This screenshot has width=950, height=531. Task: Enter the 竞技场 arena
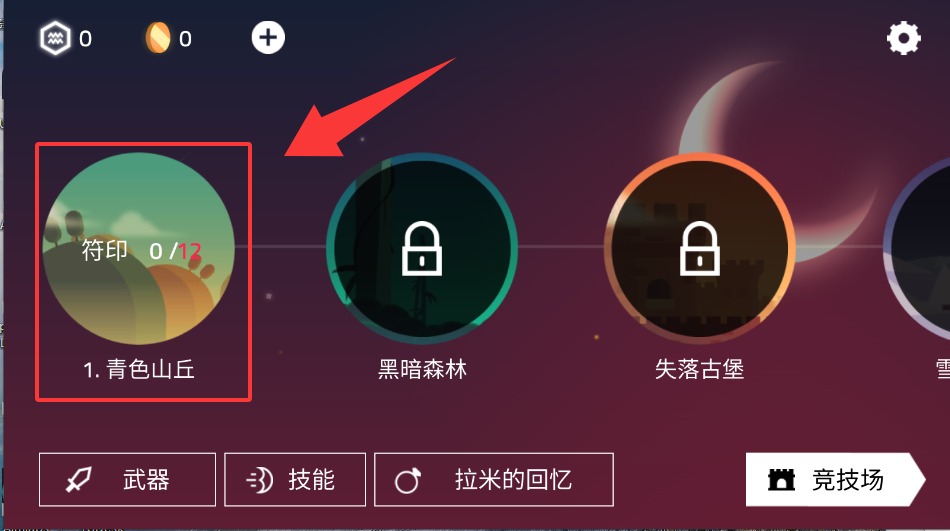coord(835,479)
